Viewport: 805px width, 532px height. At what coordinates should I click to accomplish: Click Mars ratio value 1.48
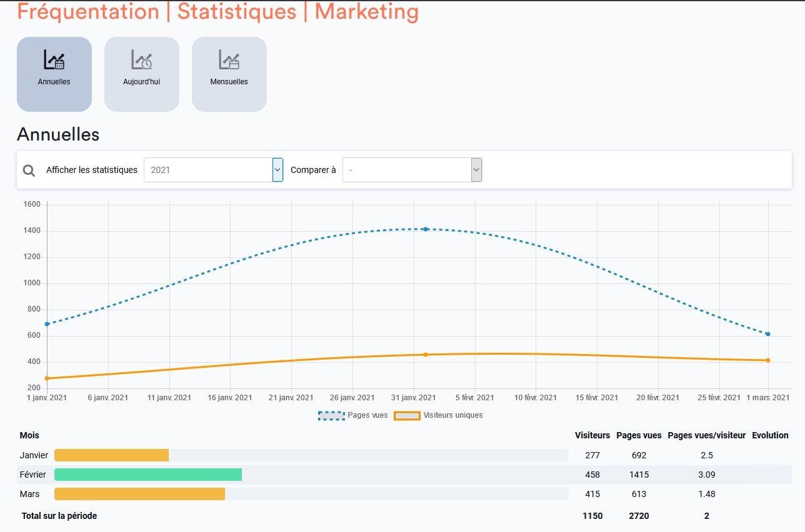[707, 494]
